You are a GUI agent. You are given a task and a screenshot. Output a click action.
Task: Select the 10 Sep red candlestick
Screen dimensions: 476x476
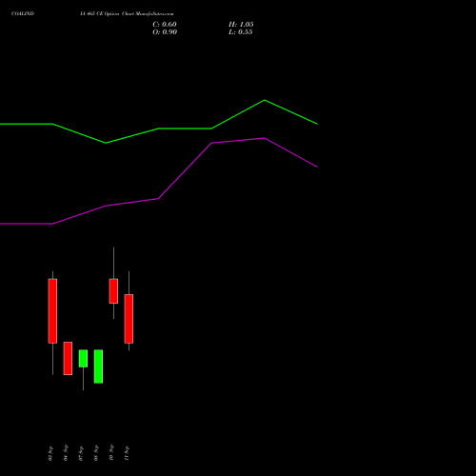point(113,291)
